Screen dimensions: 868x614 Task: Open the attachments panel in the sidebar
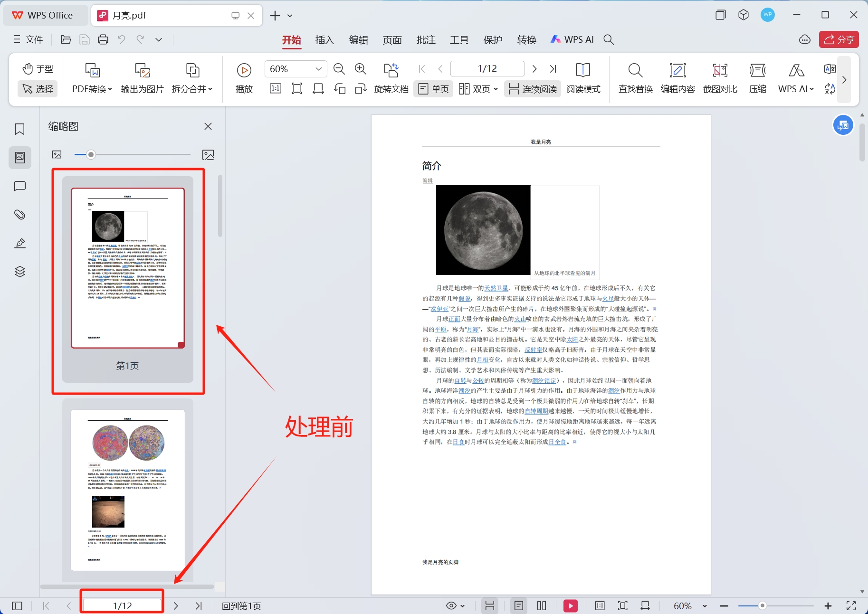point(19,215)
